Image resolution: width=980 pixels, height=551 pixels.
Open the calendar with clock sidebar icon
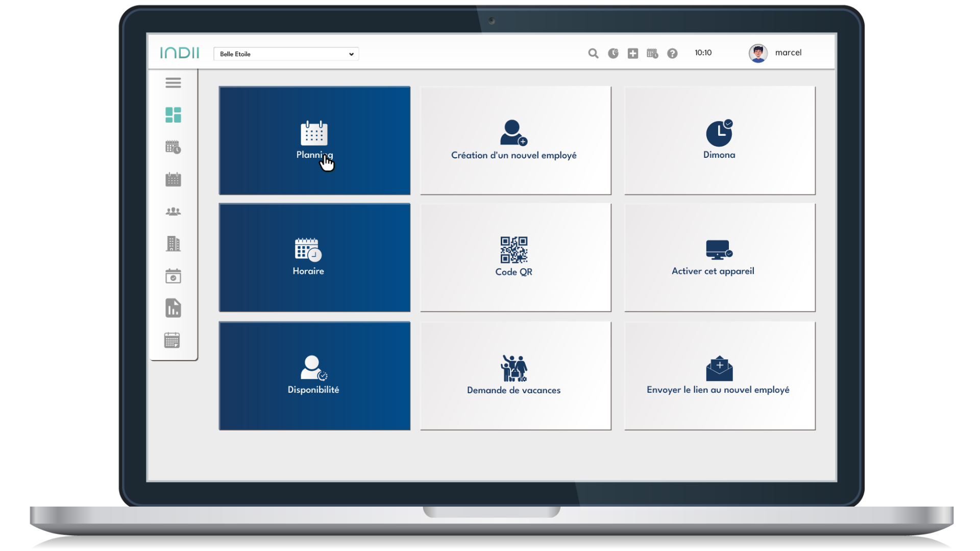(x=173, y=147)
